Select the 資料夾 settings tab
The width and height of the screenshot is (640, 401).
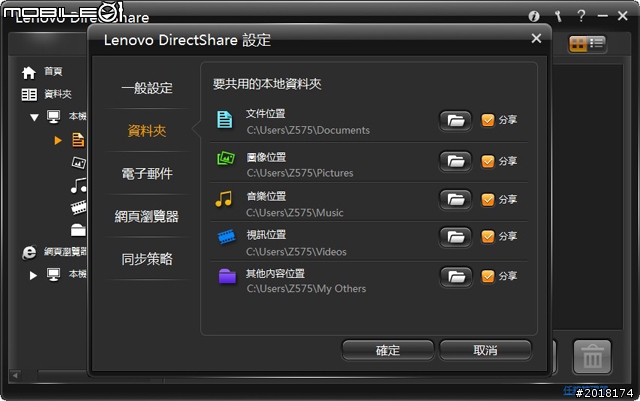[147, 131]
